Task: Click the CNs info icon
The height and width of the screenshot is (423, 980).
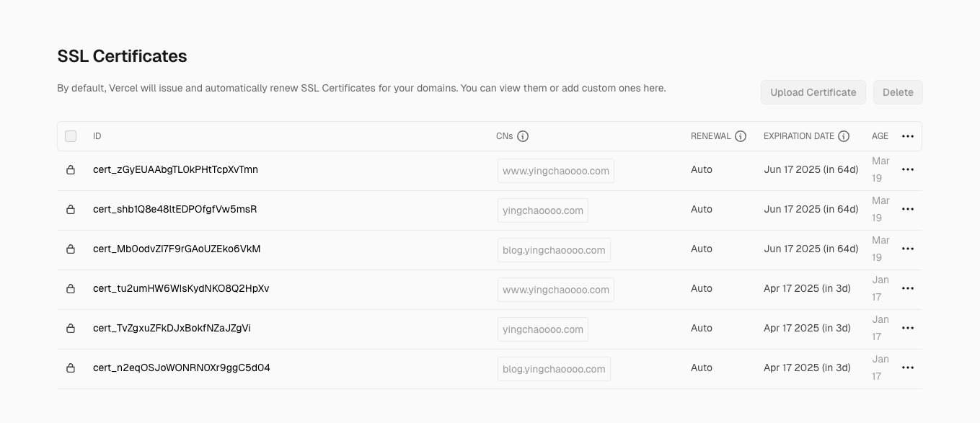Action: click(523, 136)
